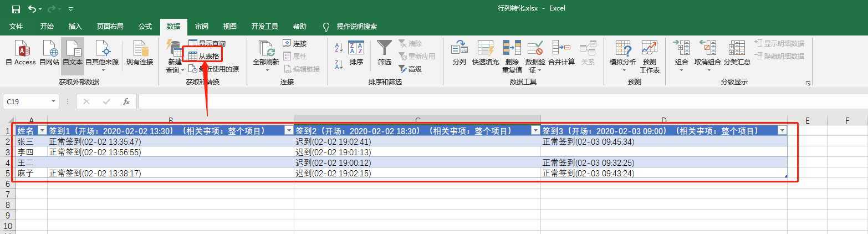868x234 pixels.
Task: Open the File (文件) tab
Action: 16,26
